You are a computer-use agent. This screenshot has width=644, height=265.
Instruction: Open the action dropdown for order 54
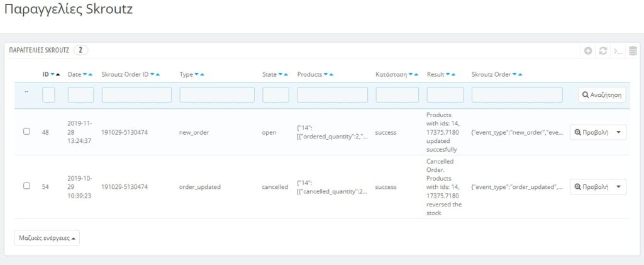pyautogui.click(x=619, y=186)
